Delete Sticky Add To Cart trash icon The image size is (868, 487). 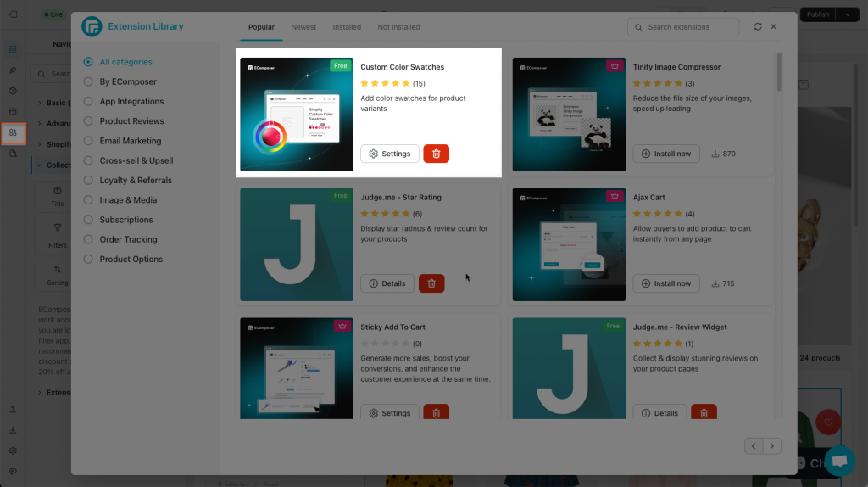tap(437, 412)
